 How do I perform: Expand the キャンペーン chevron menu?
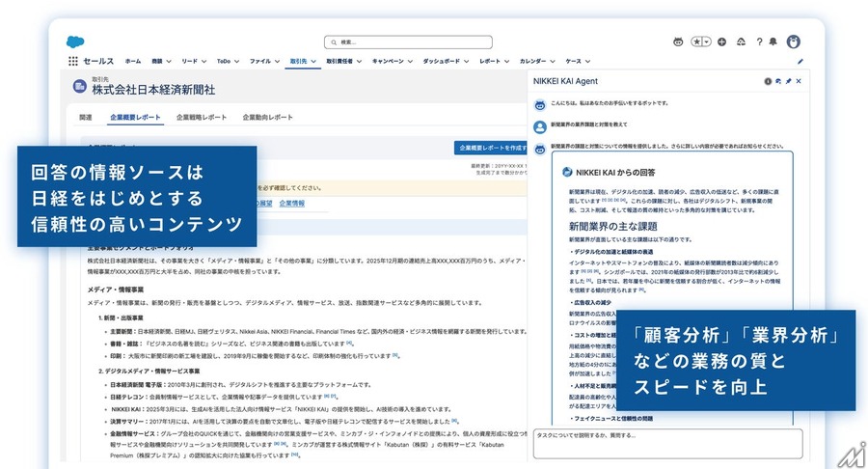[410, 62]
